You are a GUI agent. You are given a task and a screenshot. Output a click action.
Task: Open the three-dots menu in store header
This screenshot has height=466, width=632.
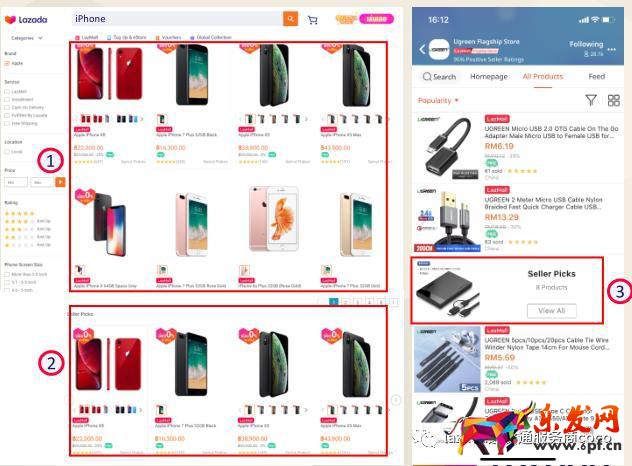(611, 50)
